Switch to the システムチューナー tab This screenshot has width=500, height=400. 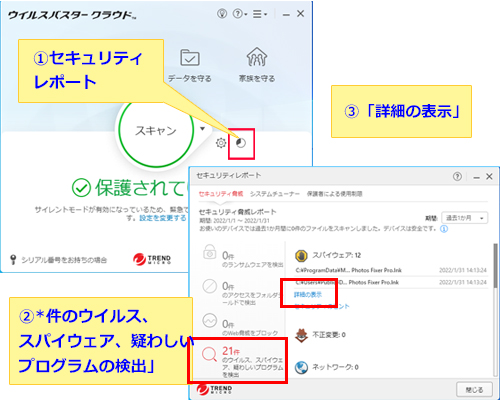point(275,194)
